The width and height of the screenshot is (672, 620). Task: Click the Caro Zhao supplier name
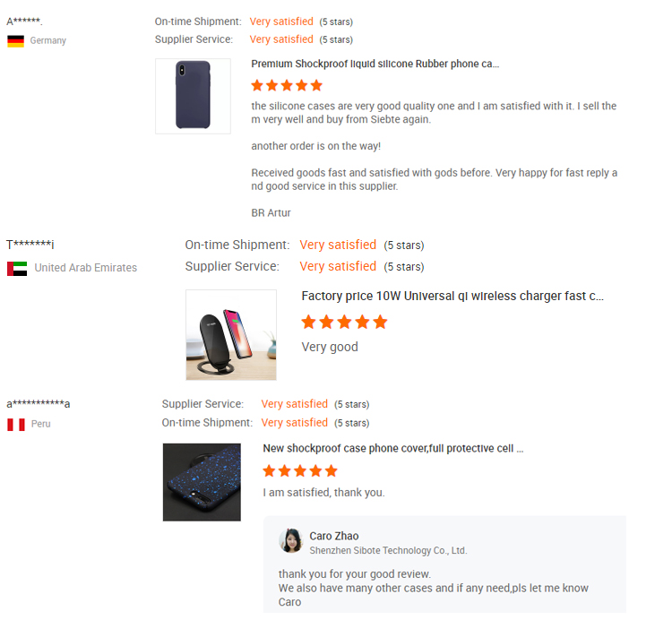point(334,536)
